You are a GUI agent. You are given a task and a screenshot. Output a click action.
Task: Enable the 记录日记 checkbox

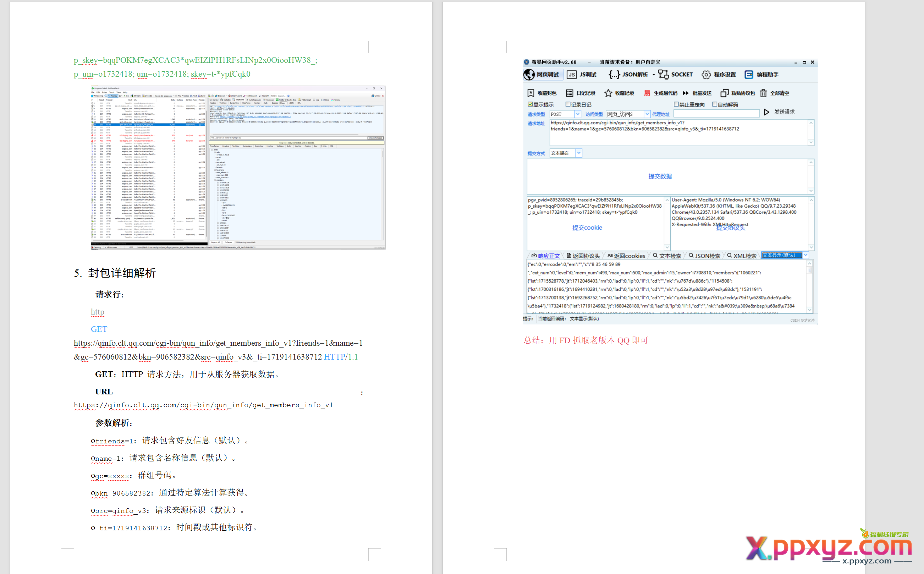pos(568,104)
